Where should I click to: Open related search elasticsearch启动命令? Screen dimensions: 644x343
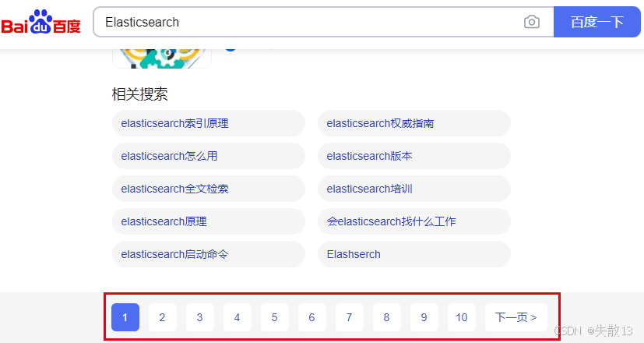click(x=209, y=254)
